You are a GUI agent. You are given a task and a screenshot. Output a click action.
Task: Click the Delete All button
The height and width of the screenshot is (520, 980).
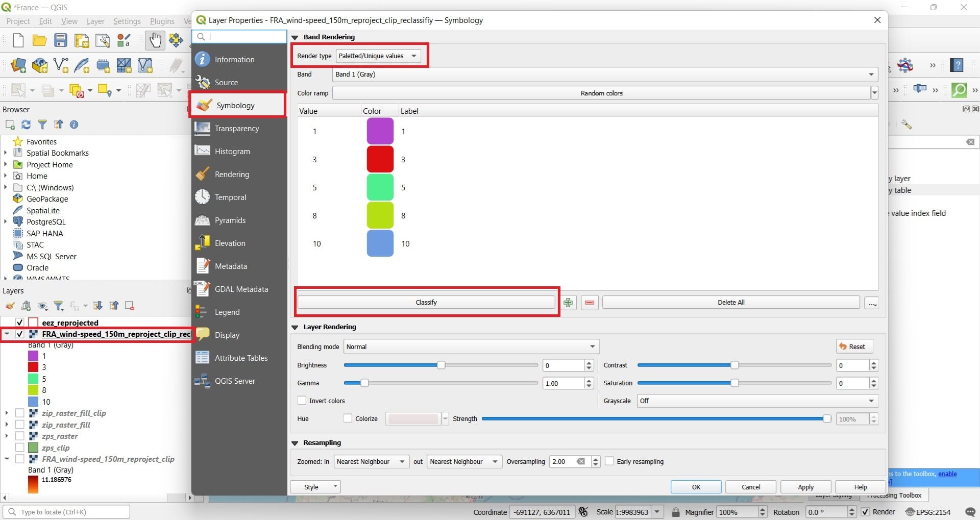click(x=731, y=302)
